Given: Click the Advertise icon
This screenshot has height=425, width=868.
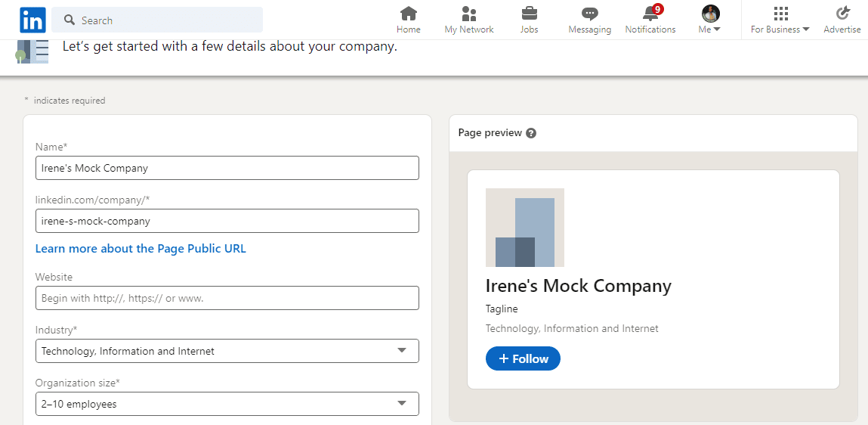Looking at the screenshot, I should tap(842, 14).
